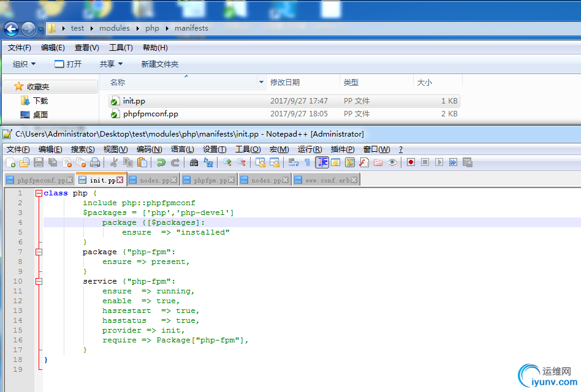Open the 语言(L) menu
This screenshot has width=581, height=392.
tap(182, 149)
